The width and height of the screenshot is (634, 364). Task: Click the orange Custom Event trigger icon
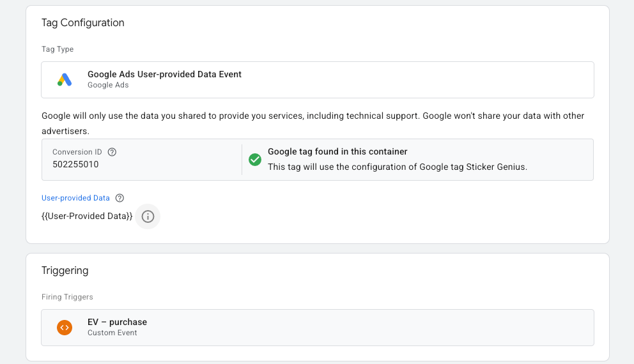click(x=65, y=328)
